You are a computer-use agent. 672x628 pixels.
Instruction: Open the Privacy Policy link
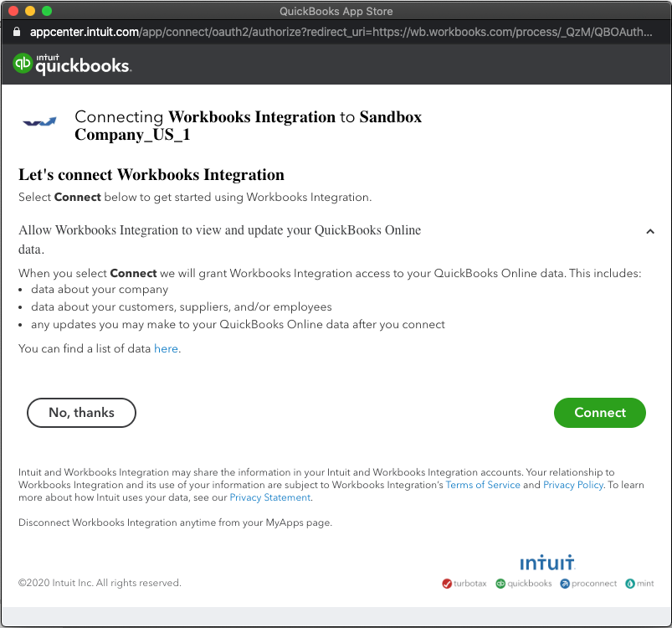coord(573,485)
